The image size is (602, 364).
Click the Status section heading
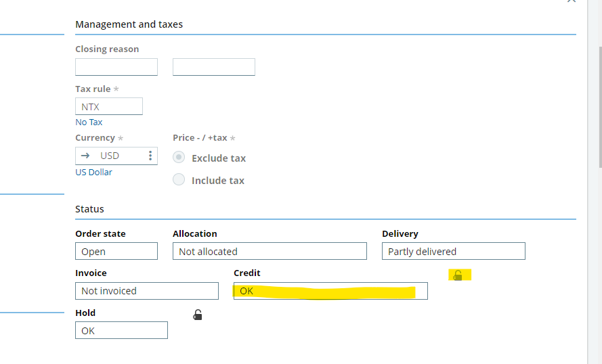click(89, 209)
